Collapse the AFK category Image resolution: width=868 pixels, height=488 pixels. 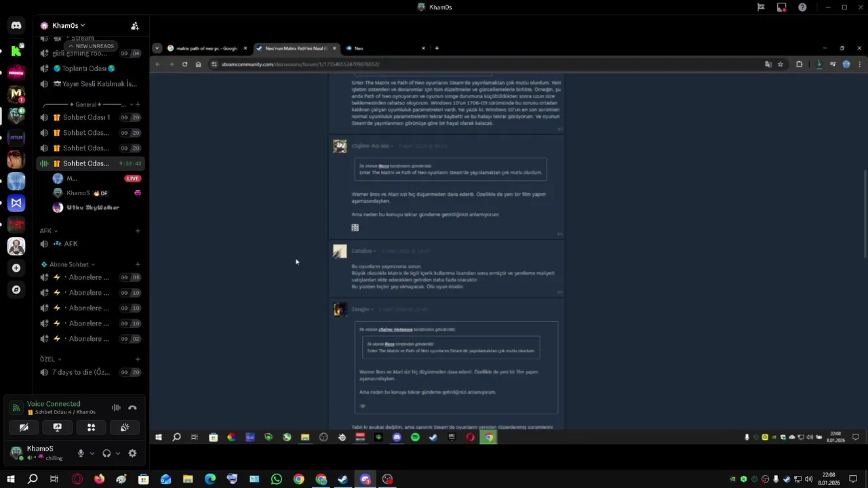click(48, 231)
